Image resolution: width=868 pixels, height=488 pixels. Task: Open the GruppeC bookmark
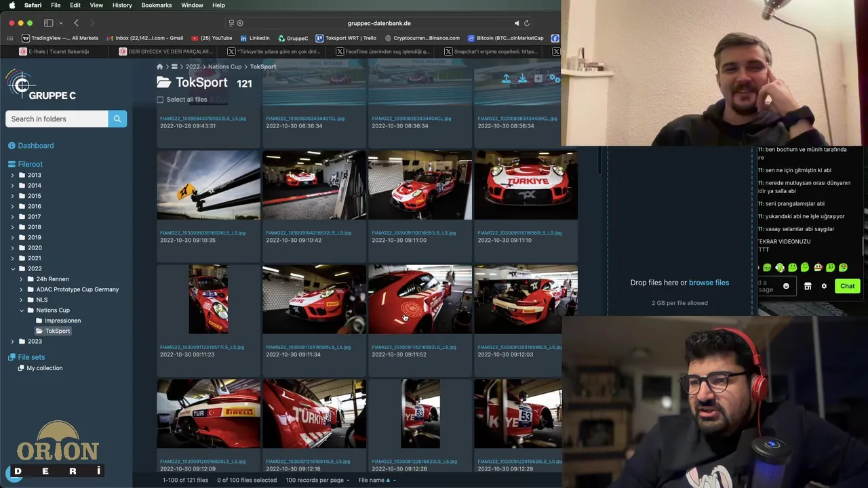292,38
